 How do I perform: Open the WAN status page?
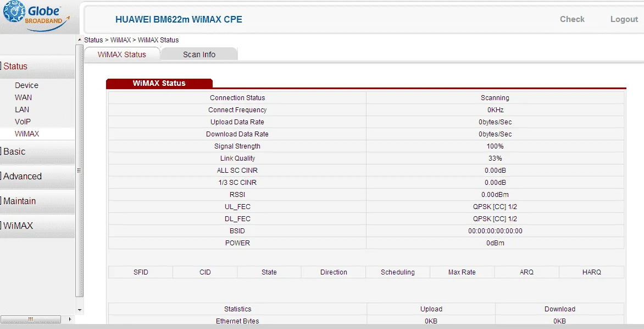point(24,97)
